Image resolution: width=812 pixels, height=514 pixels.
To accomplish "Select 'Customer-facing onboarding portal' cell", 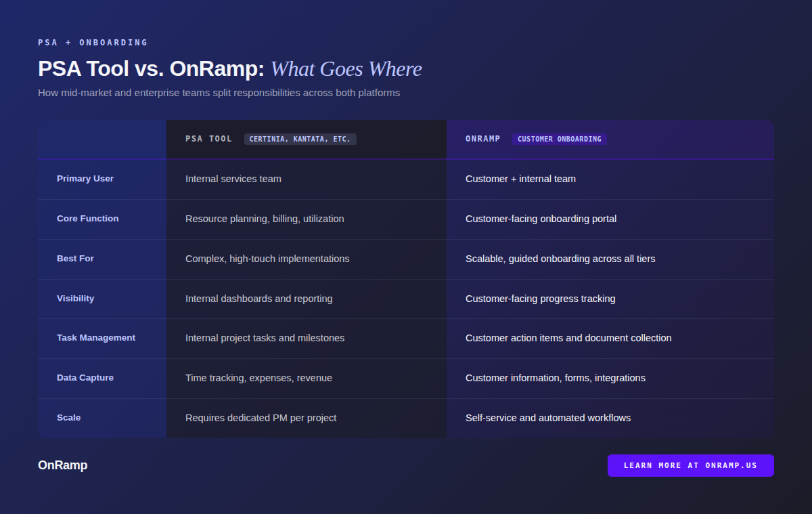I will (541, 219).
